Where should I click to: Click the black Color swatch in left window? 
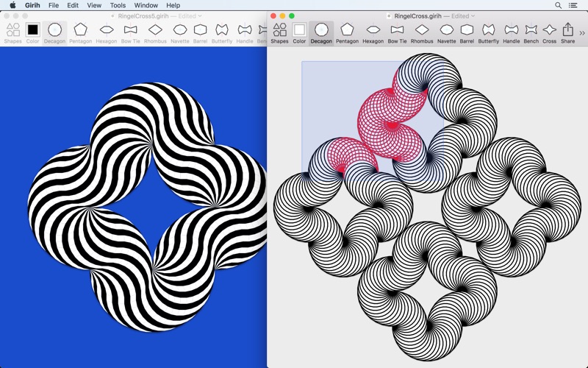pos(32,30)
